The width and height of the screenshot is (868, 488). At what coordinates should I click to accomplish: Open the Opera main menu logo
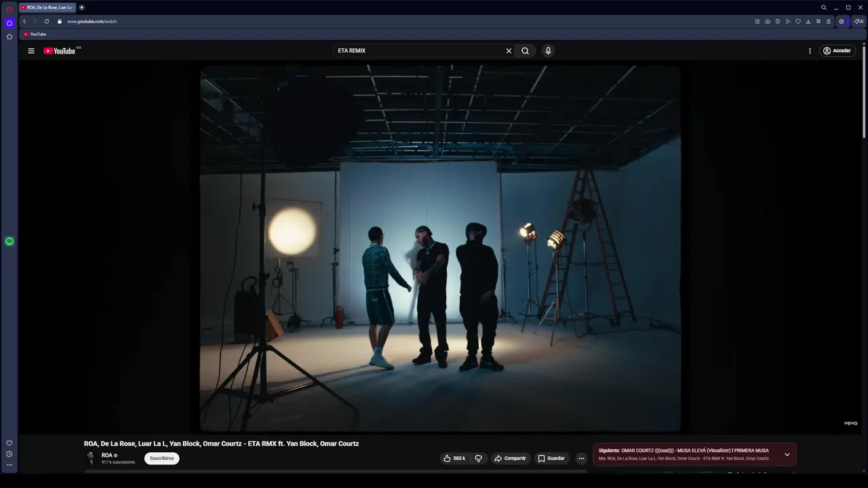(9, 9)
